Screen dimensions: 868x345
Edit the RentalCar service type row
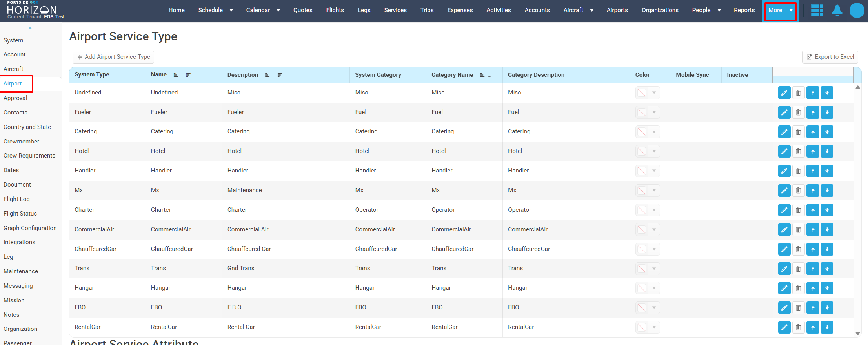coord(784,327)
